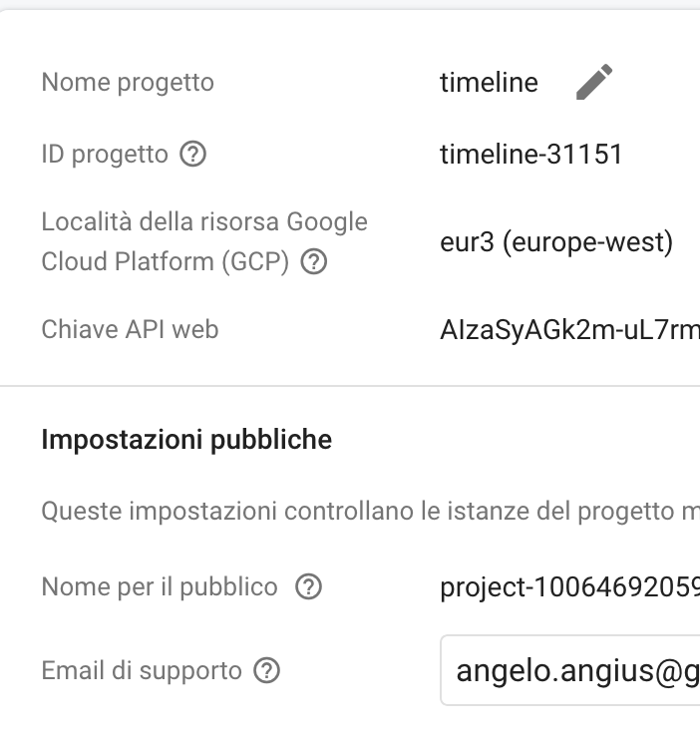Click the ID progetto label text

pyautogui.click(x=105, y=155)
